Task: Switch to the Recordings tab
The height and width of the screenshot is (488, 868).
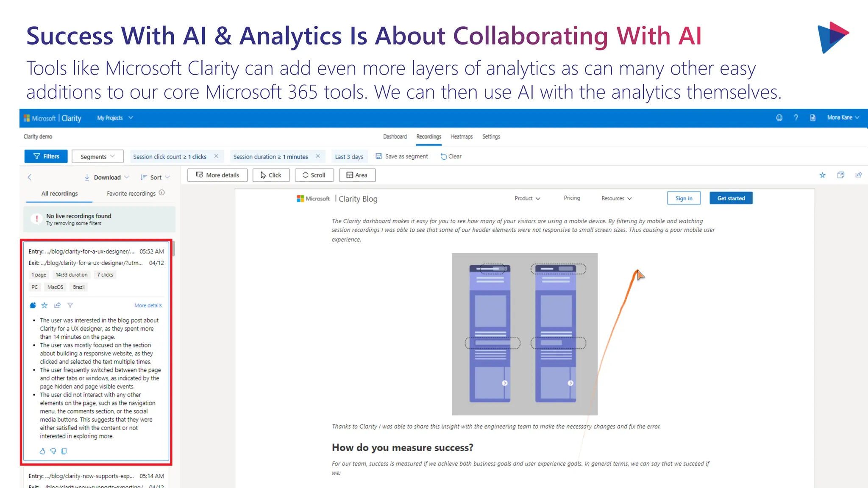Action: click(x=428, y=136)
